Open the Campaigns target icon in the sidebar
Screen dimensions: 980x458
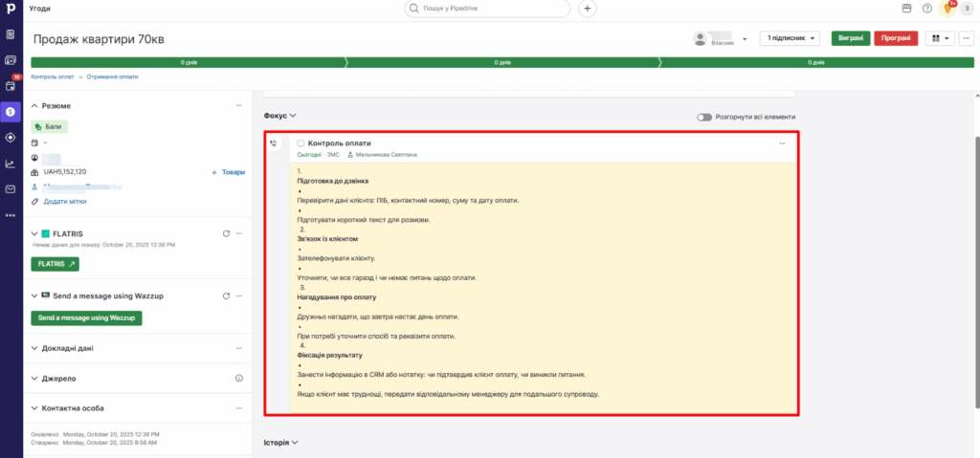[10, 138]
